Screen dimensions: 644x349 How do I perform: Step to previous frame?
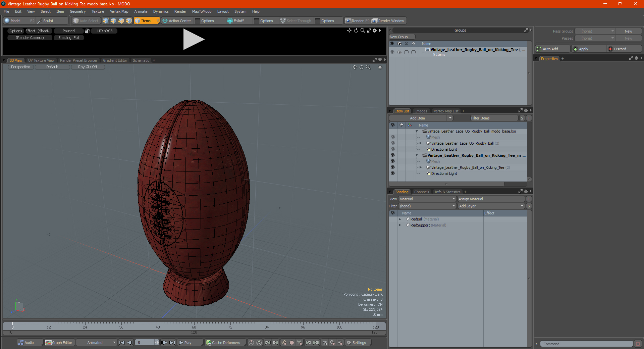point(130,343)
